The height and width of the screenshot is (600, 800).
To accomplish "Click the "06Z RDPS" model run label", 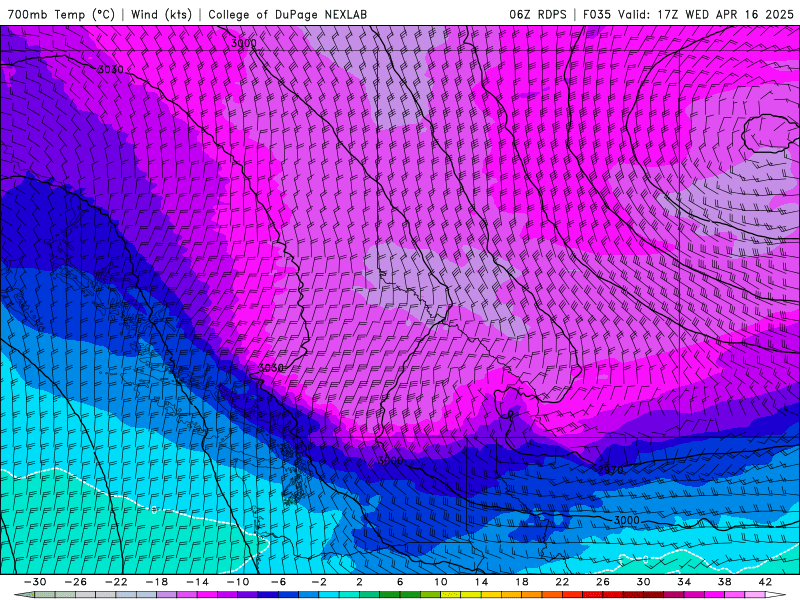I will click(x=538, y=14).
